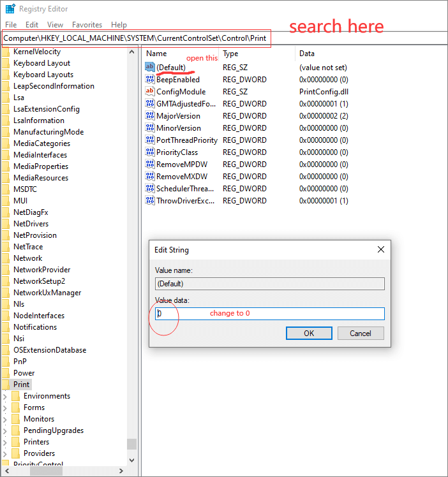Click the tree pane vertical scrollbar thumb

[x=131, y=444]
